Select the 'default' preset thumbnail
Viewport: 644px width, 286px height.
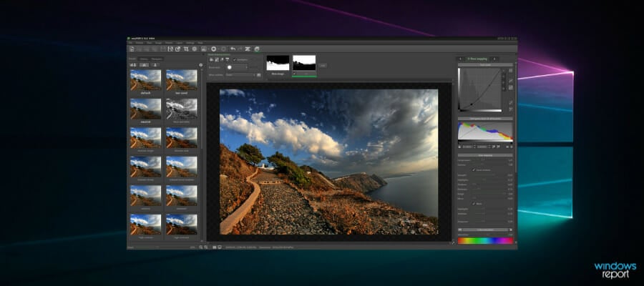click(x=145, y=80)
